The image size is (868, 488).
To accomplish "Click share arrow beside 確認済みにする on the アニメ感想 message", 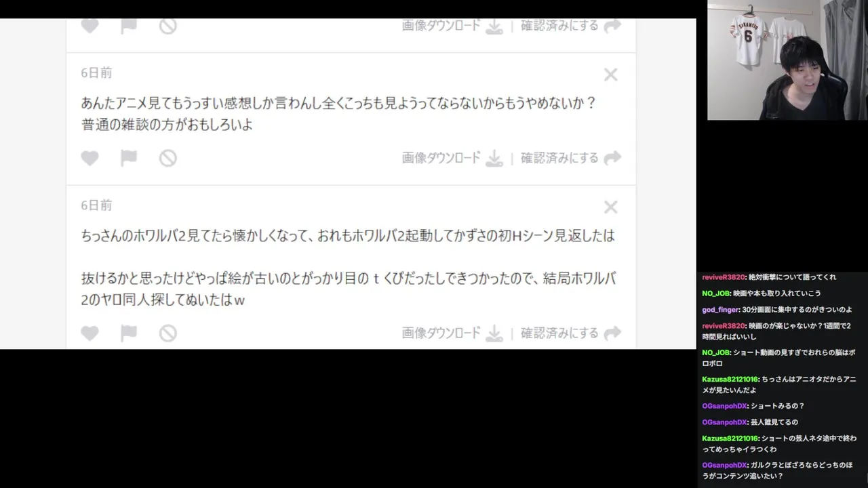I will [x=612, y=158].
